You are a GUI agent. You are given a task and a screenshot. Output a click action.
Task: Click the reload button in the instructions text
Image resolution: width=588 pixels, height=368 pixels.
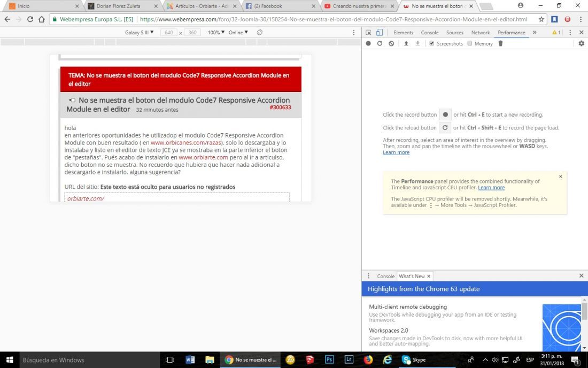[445, 127]
